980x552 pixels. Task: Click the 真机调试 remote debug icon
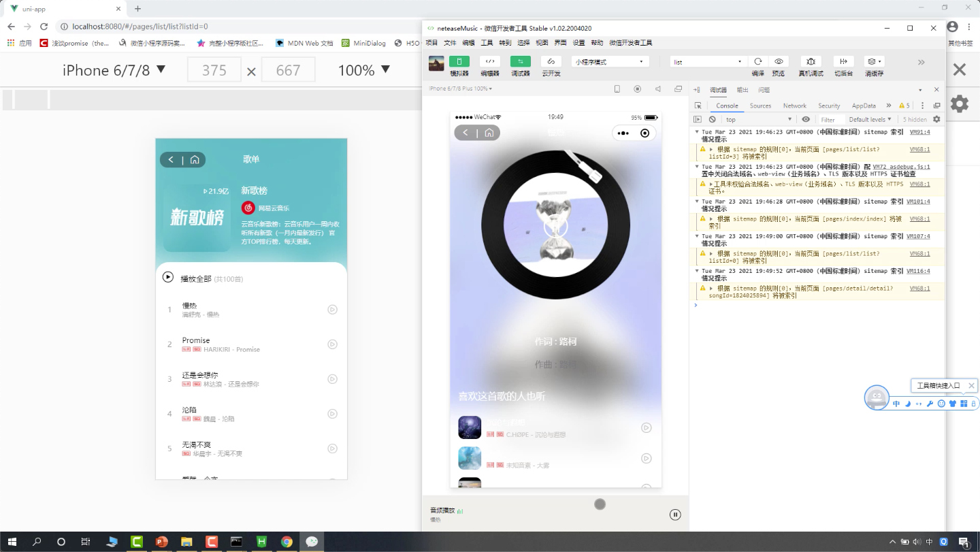click(811, 61)
